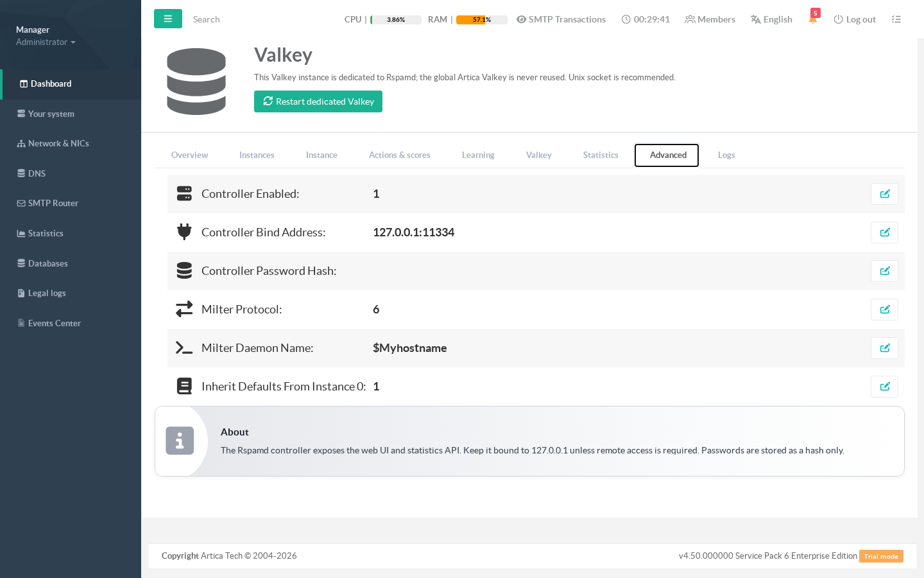Click Restart dedicated Valkey button
Screen dimensions: 924x578
click(318, 101)
